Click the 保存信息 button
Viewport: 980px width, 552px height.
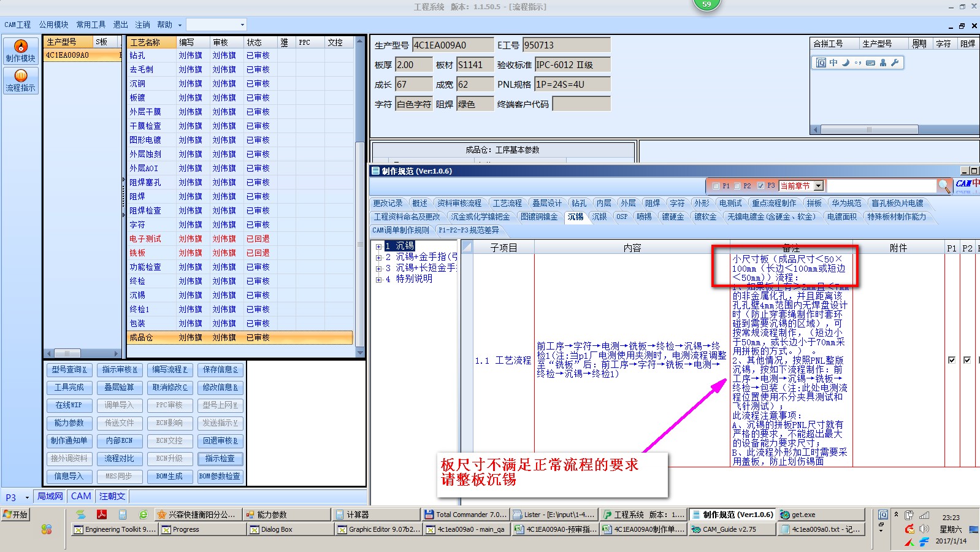tap(220, 370)
